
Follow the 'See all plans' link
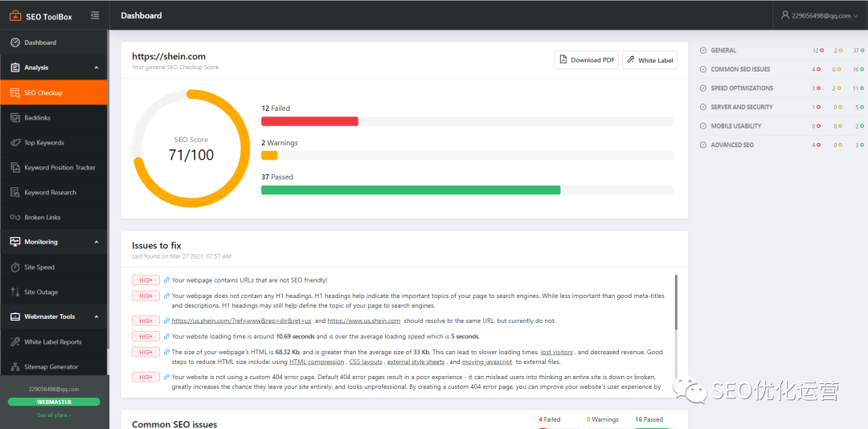coord(54,415)
